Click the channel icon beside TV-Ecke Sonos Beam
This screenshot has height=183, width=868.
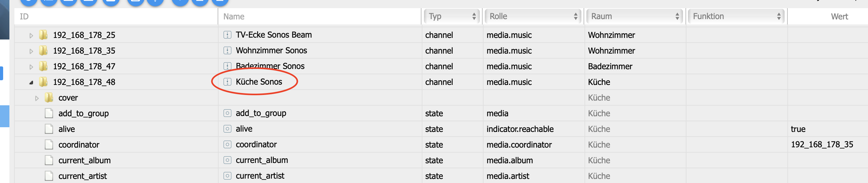click(x=227, y=35)
